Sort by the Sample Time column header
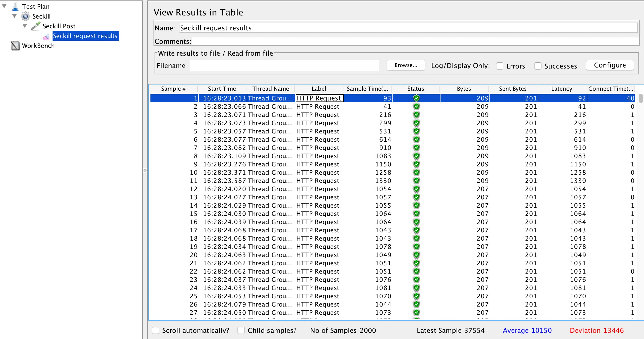The width and height of the screenshot is (644, 339). (x=367, y=89)
